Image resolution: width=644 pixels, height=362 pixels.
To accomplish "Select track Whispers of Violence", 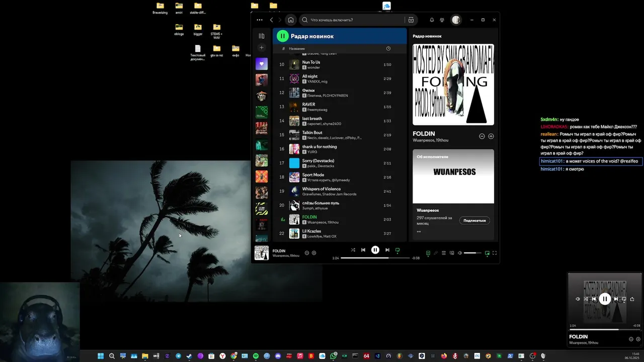I will [x=340, y=191].
